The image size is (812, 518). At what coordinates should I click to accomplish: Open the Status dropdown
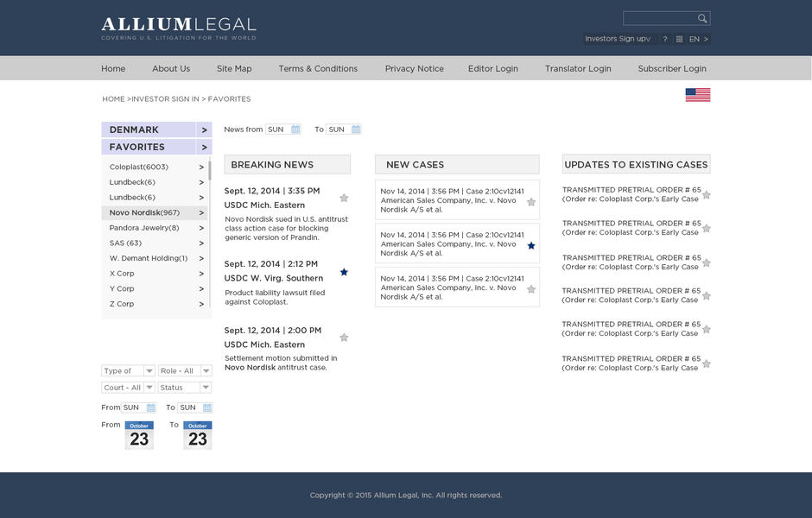click(185, 388)
